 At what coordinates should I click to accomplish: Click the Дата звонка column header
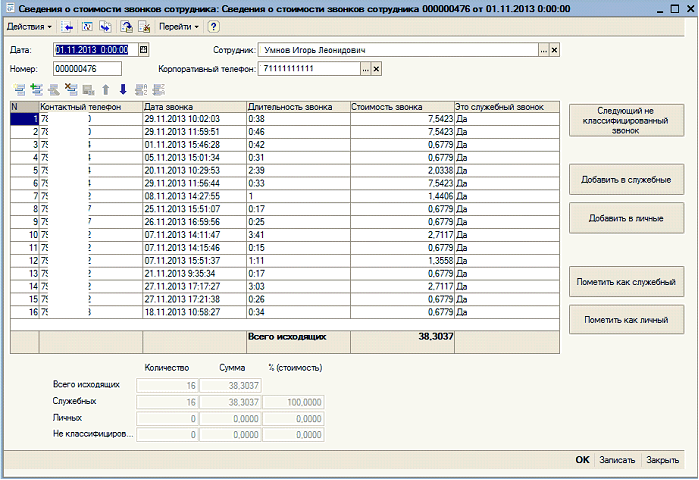(194, 107)
